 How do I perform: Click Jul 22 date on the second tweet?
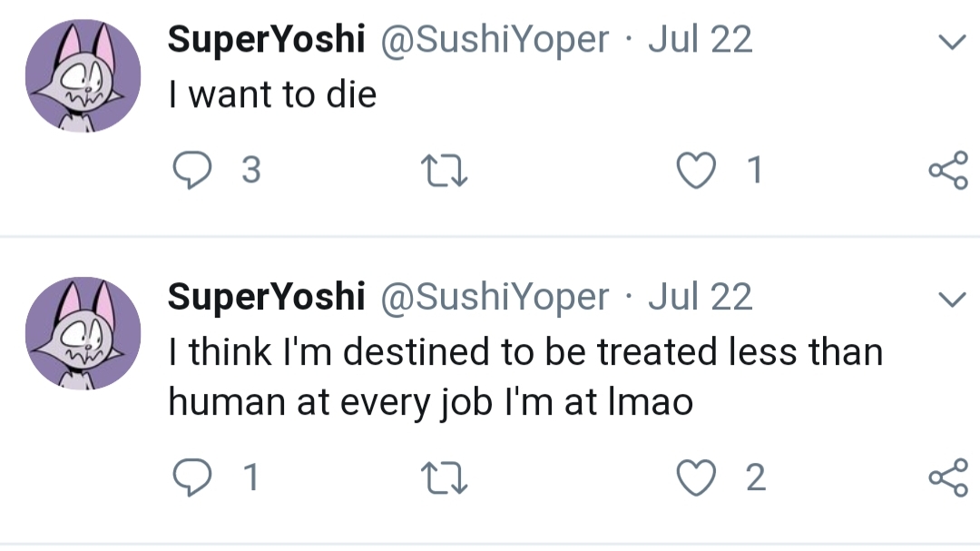(x=700, y=297)
